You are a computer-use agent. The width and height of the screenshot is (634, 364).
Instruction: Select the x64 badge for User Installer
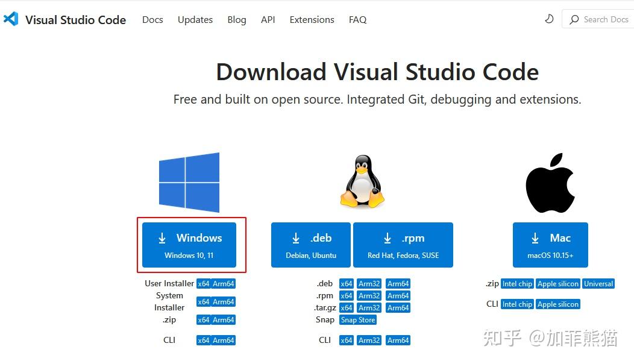pyautogui.click(x=205, y=283)
